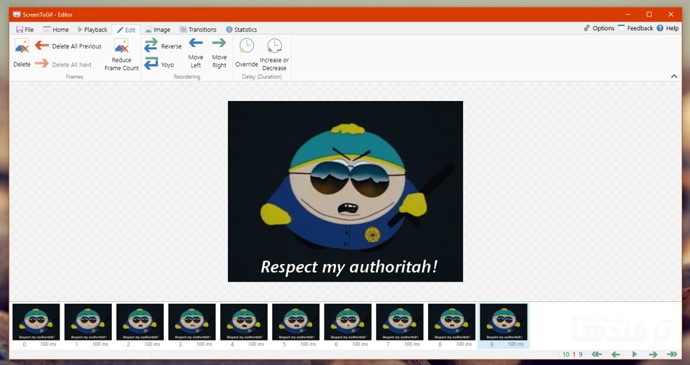This screenshot has height=365, width=690.
Task: Open the File tab
Action: 25,29
